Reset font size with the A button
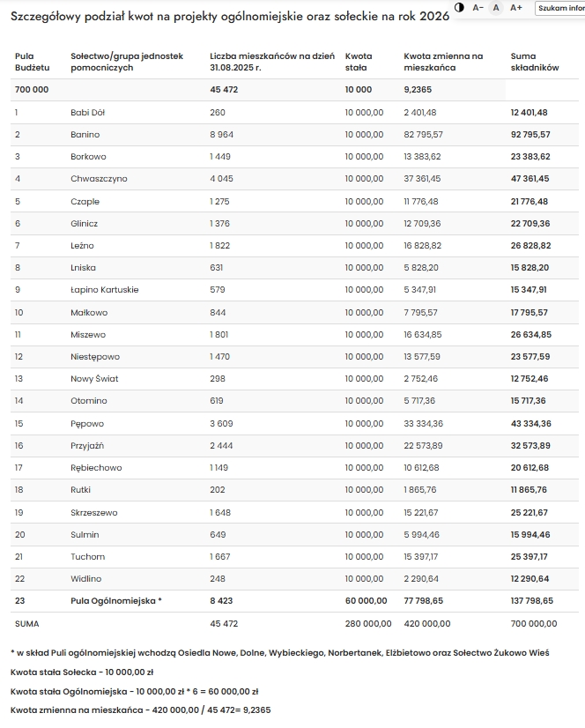Image resolution: width=585 pixels, height=728 pixels. (x=496, y=7)
